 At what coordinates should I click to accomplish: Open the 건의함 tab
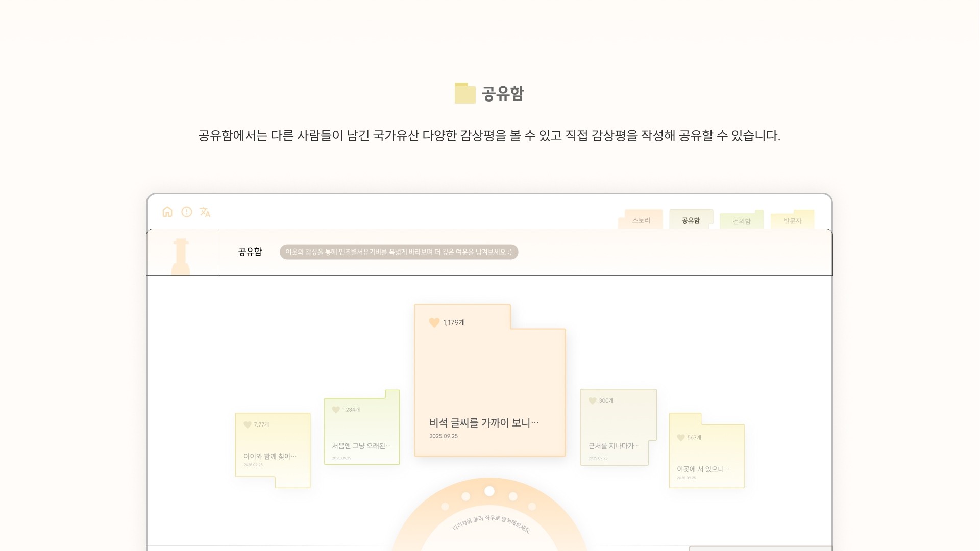(x=741, y=221)
